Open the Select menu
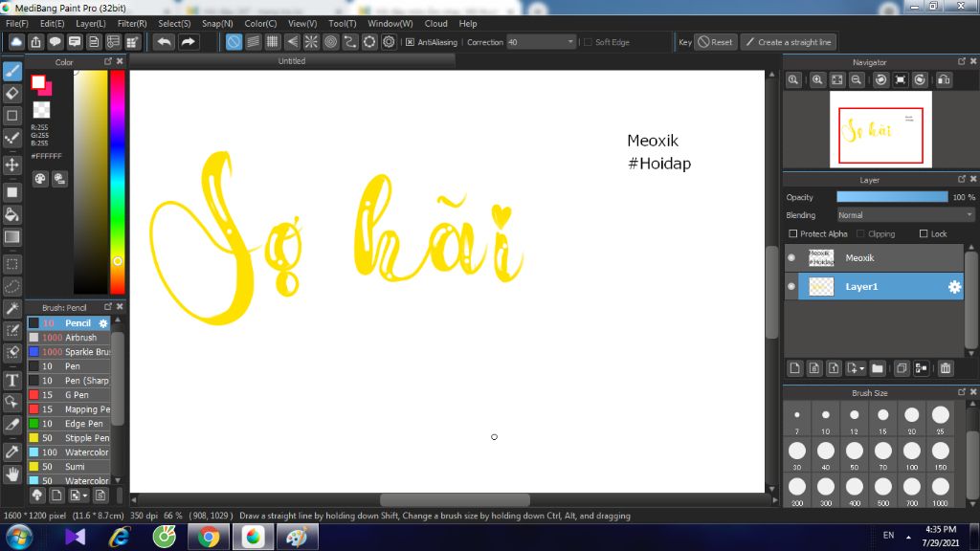This screenshot has width=980, height=551. click(174, 24)
